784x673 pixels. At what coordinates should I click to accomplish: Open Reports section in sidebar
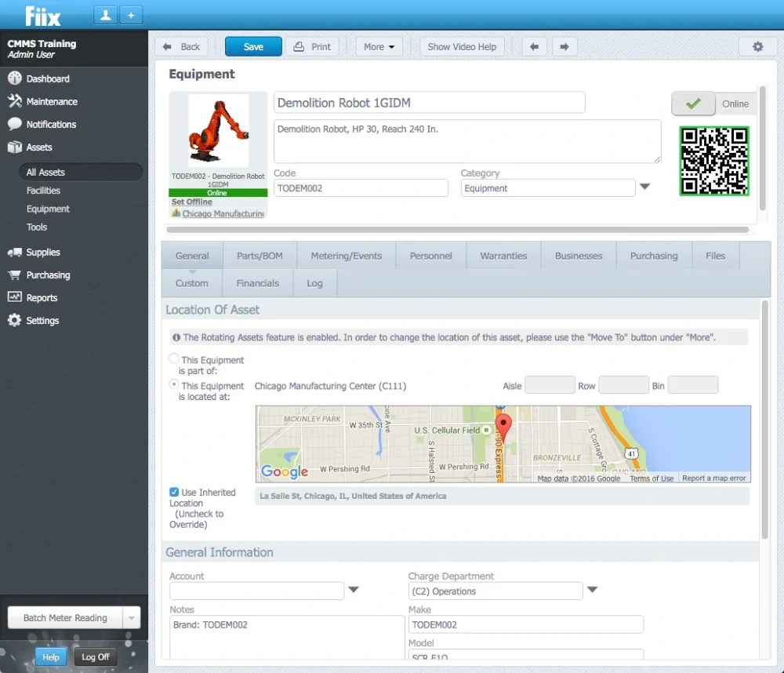click(42, 298)
